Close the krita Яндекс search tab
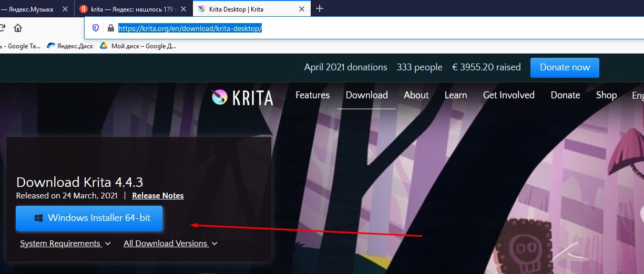Image resolution: width=644 pixels, height=274 pixels. tap(183, 9)
